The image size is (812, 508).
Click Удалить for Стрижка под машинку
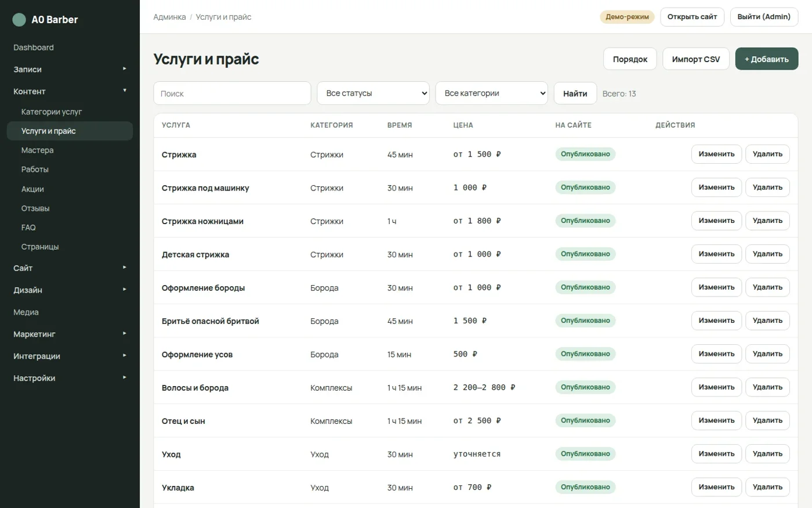(x=767, y=188)
